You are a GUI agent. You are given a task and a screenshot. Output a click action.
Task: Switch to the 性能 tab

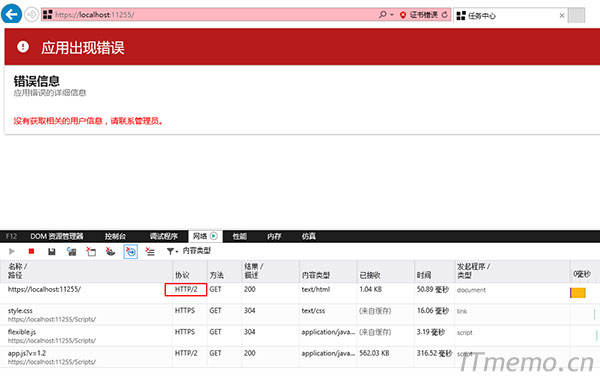(x=240, y=236)
